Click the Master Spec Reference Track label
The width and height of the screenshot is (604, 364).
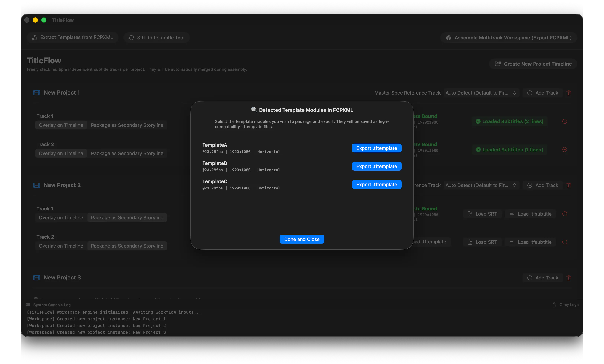click(x=407, y=93)
